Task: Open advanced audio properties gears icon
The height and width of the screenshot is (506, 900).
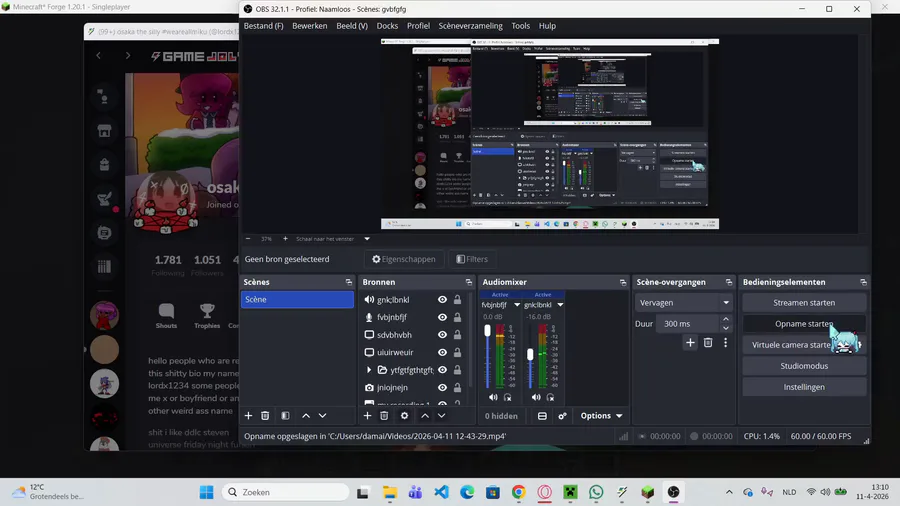Action: click(562, 416)
